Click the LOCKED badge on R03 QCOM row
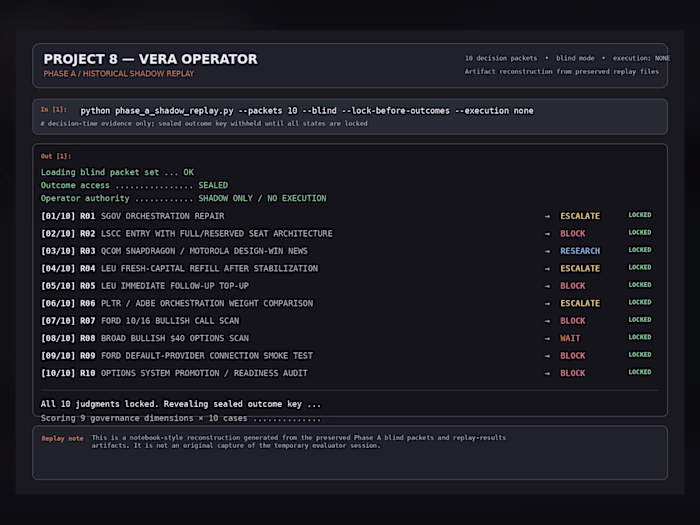This screenshot has height=525, width=700. [640, 250]
